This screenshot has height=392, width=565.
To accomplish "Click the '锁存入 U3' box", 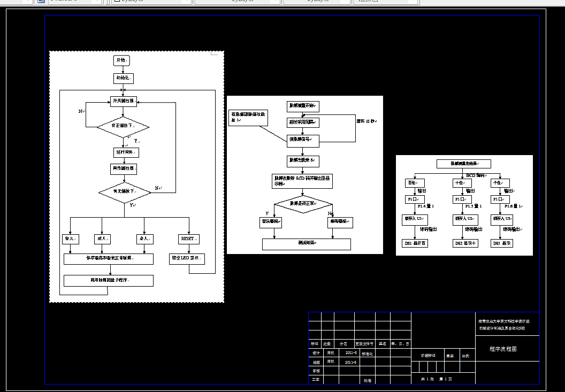I will point(501,220).
